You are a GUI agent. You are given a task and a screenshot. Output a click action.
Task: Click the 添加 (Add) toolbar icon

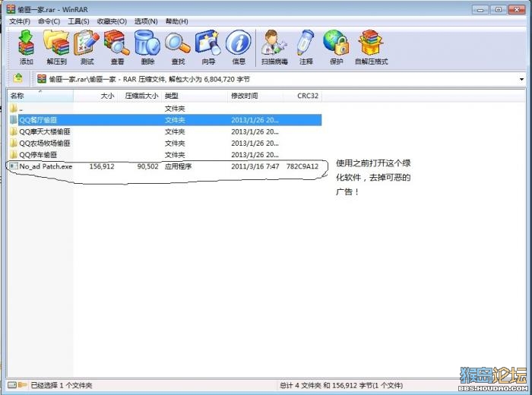26,43
